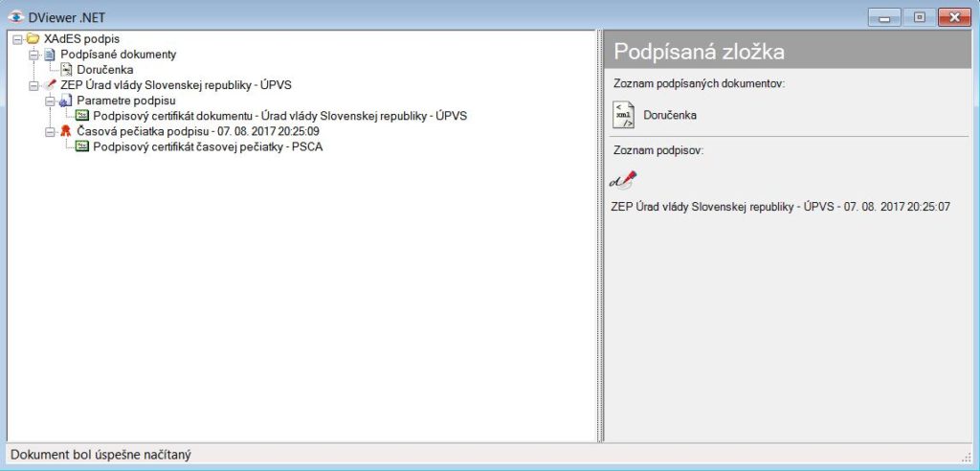Click the Doručenka file icon in tree
The width and height of the screenshot is (980, 471).
[66, 70]
